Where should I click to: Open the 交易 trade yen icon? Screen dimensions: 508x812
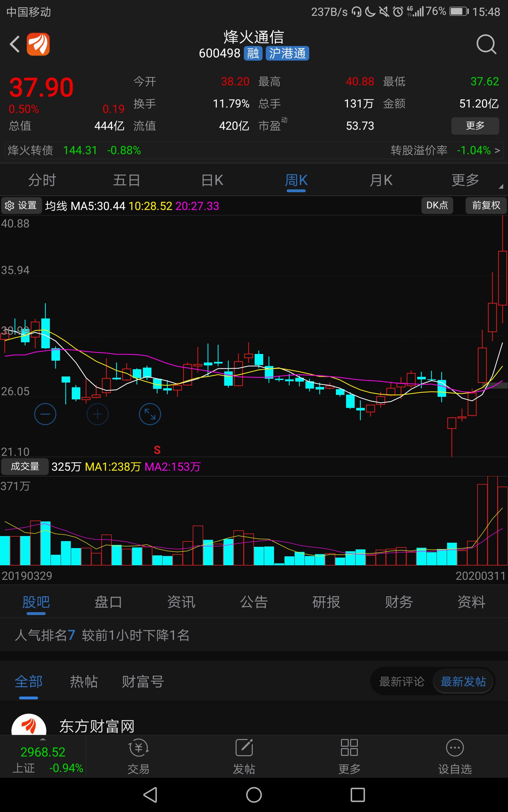pos(138,747)
